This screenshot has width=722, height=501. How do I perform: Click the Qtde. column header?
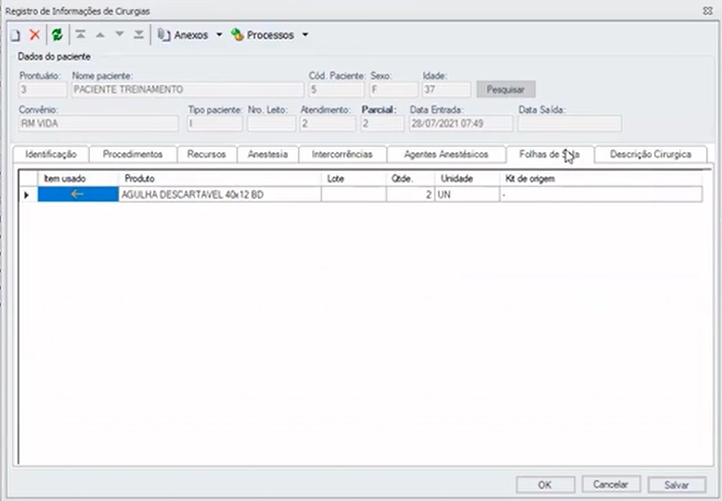coord(410,179)
